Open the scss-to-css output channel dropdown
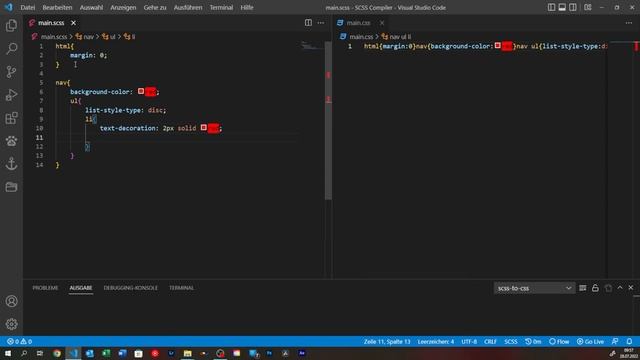This screenshot has width=640, height=360. 534,288
